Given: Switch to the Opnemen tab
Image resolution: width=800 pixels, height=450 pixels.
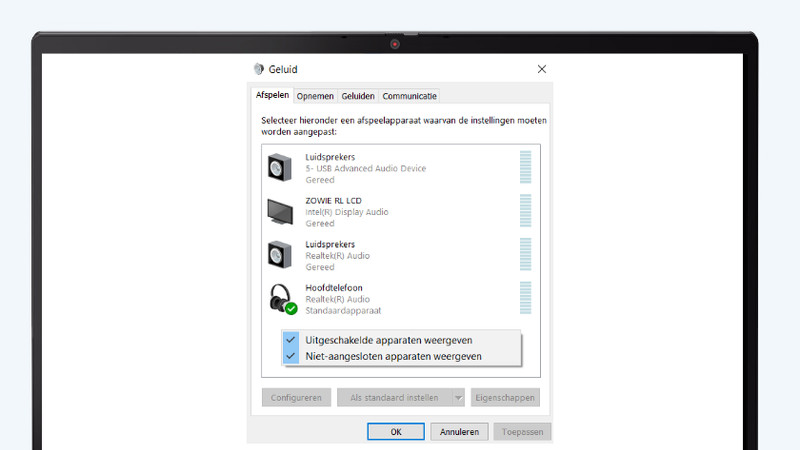Looking at the screenshot, I should pos(315,96).
